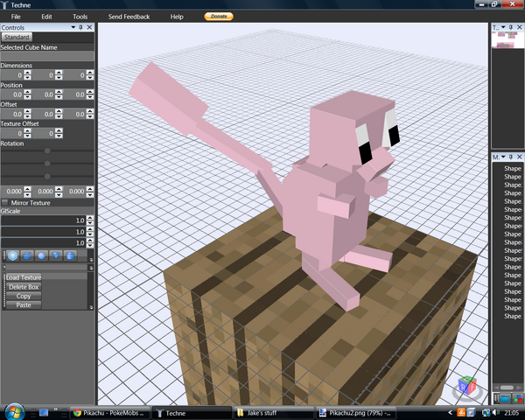Show hidden system tray icons
This screenshot has width=525, height=420.
point(451,413)
